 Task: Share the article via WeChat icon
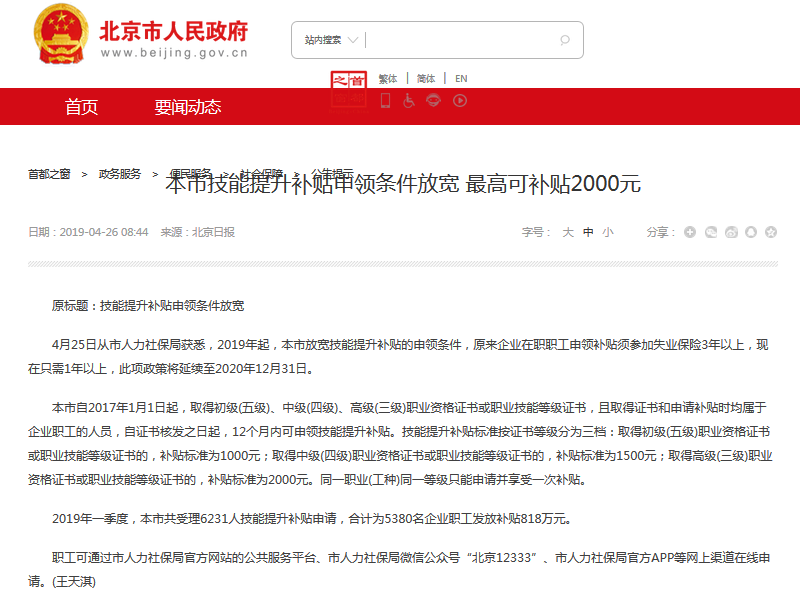point(711,231)
